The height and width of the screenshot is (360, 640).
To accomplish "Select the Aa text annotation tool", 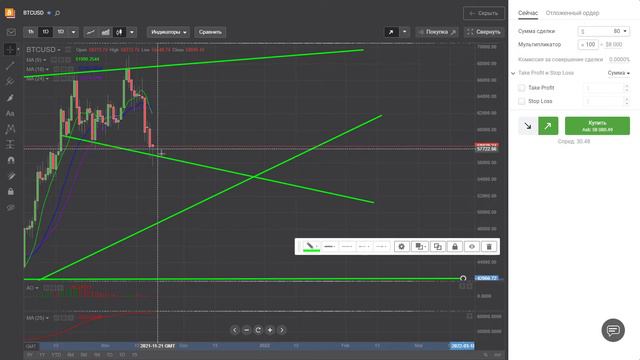I will (10, 113).
